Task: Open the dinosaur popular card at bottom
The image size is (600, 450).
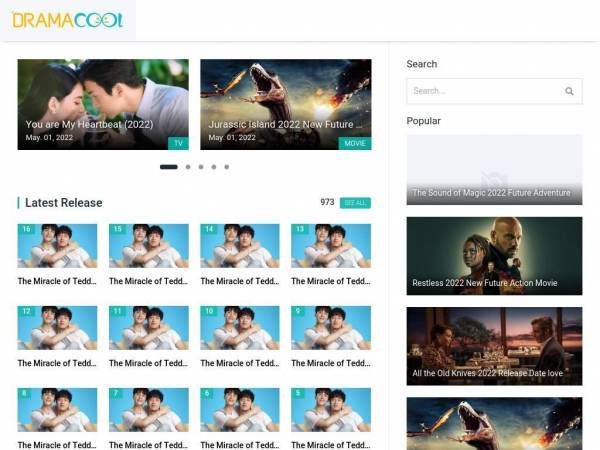Action: [x=494, y=424]
